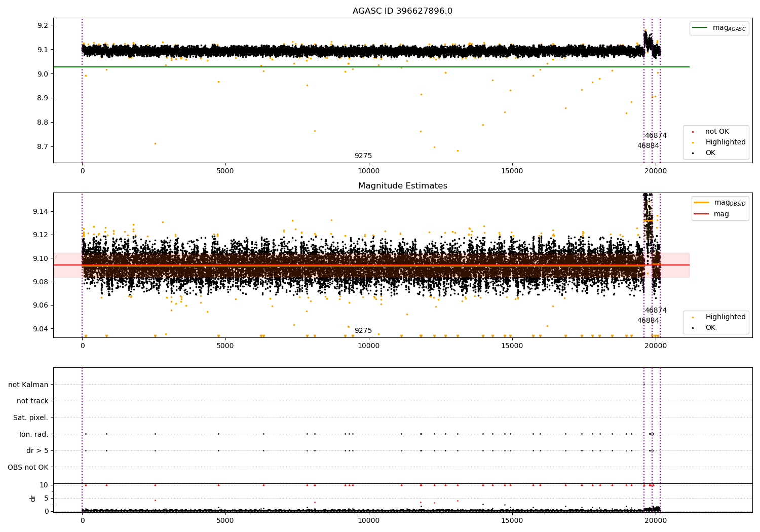Viewport: 760px width, 532px height.
Task: Click the "9.2" y-tick in top plot
Action: click(44, 25)
